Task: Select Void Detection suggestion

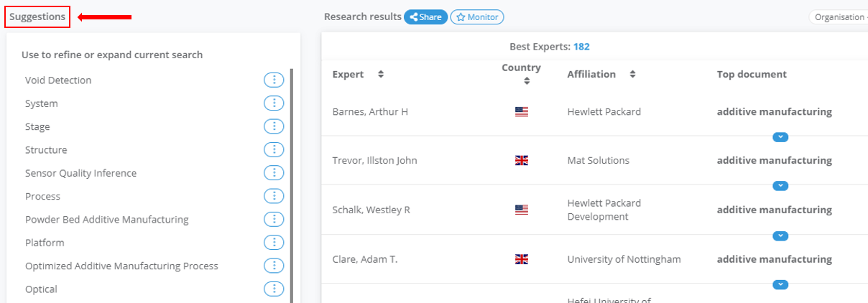Action: [58, 80]
